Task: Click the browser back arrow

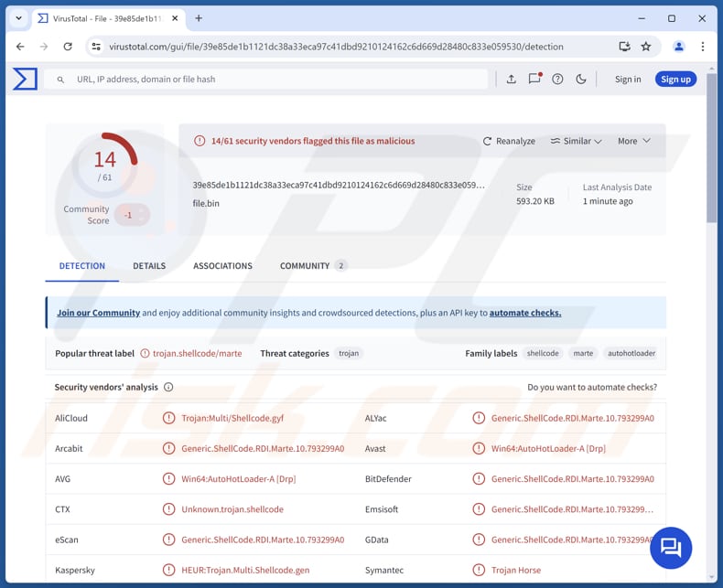Action: pos(20,47)
